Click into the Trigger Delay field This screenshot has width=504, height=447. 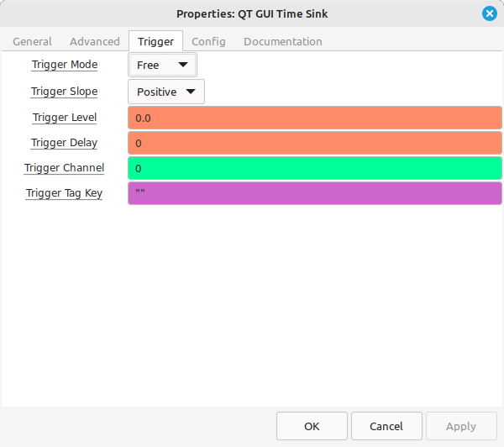click(x=315, y=143)
